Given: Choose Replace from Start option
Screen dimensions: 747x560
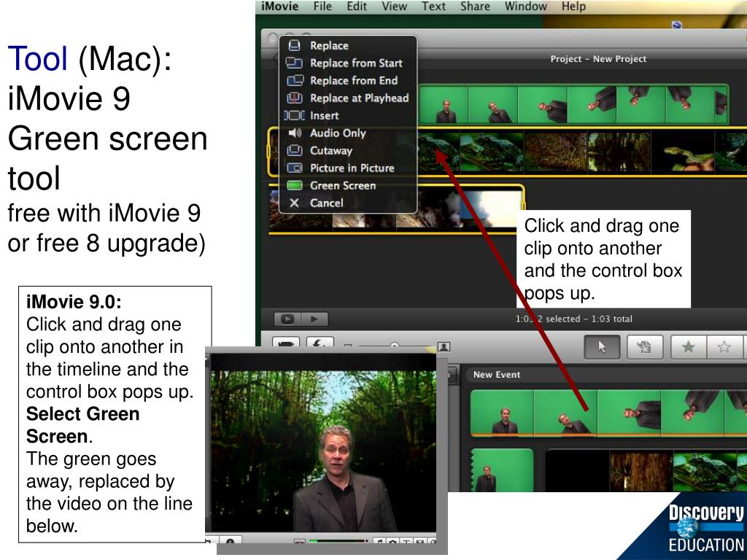Looking at the screenshot, I should coord(348,63).
